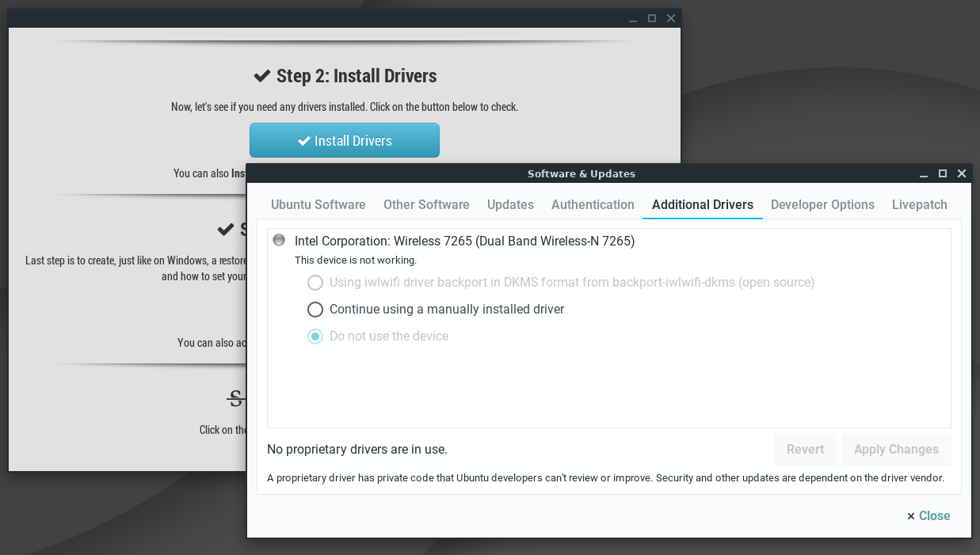Click the Additional Drivers tab
Screen dimensions: 980x555
point(703,204)
